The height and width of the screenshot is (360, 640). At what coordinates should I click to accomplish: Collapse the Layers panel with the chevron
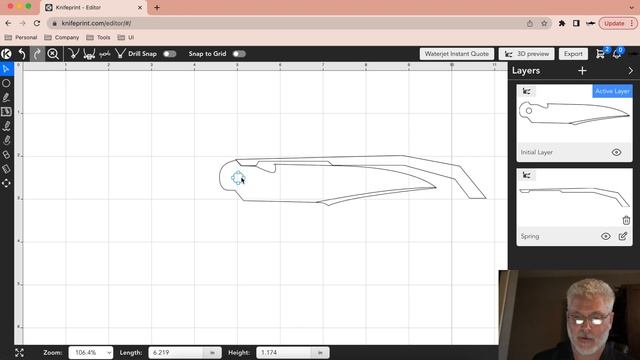pos(631,71)
